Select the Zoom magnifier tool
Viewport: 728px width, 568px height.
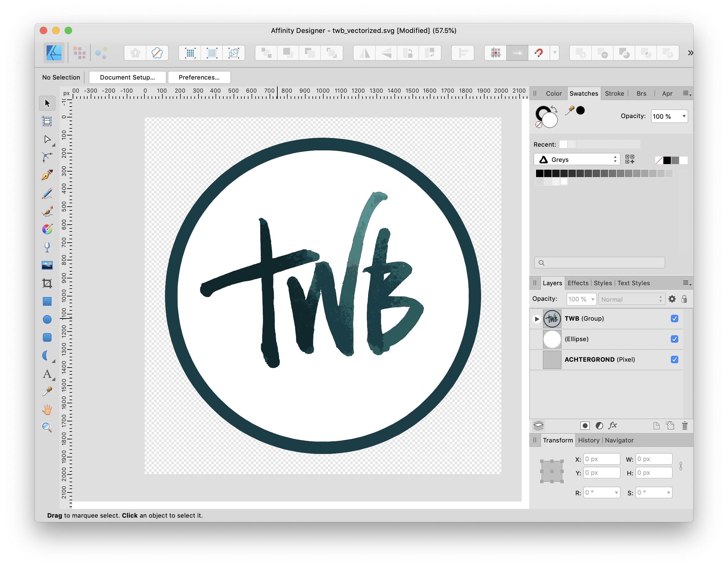click(47, 428)
